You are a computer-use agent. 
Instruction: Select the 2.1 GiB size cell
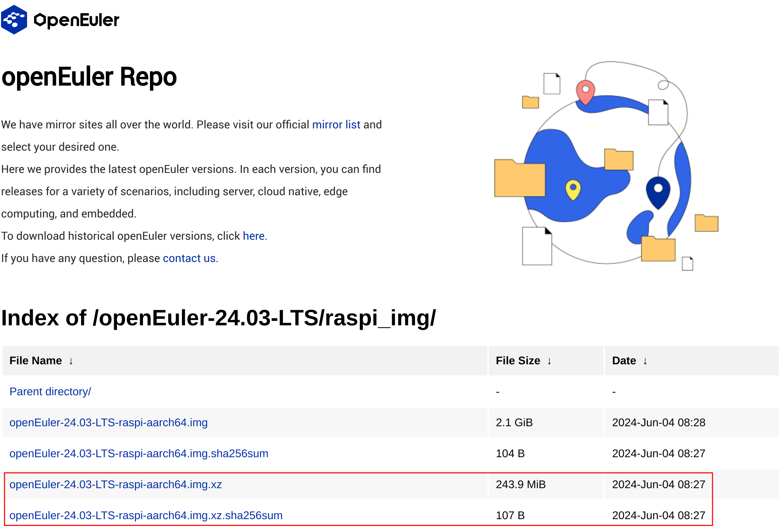pos(546,422)
